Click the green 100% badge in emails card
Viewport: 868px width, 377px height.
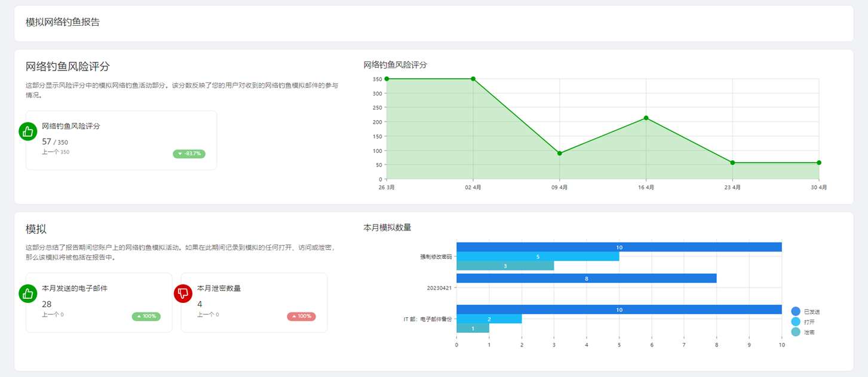[x=146, y=316]
